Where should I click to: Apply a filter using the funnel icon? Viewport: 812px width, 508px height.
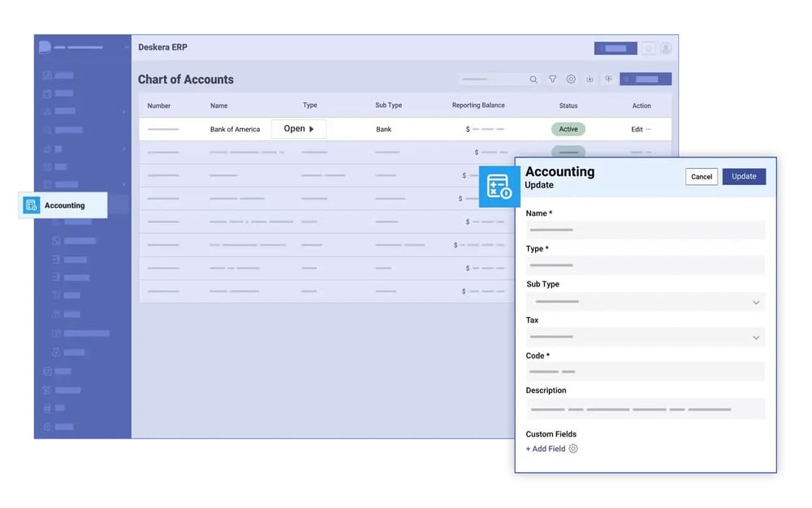click(553, 79)
